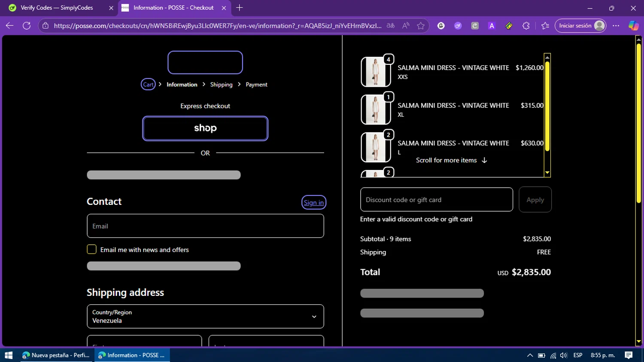Screen dimensions: 644x362
Task: Open the gray C extension icon
Action: (475, 26)
